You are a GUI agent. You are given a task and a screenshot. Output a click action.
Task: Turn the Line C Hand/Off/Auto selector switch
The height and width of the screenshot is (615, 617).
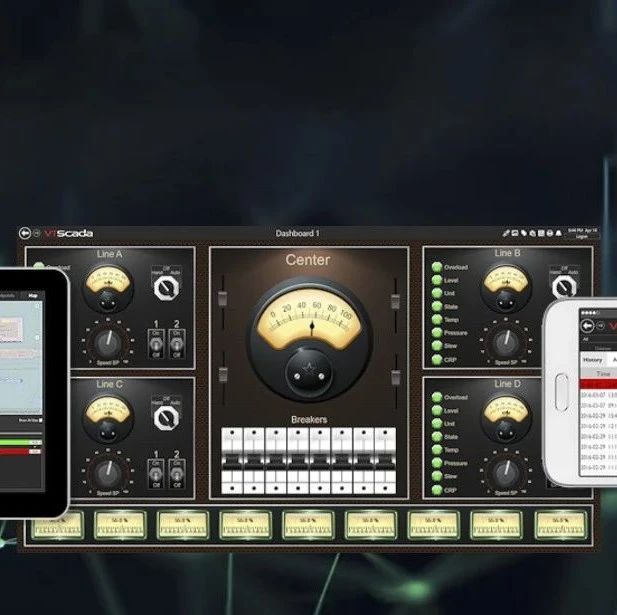coord(166,418)
